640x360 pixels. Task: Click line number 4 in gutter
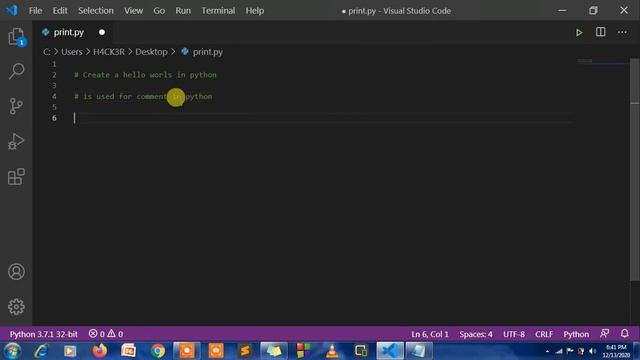54,96
